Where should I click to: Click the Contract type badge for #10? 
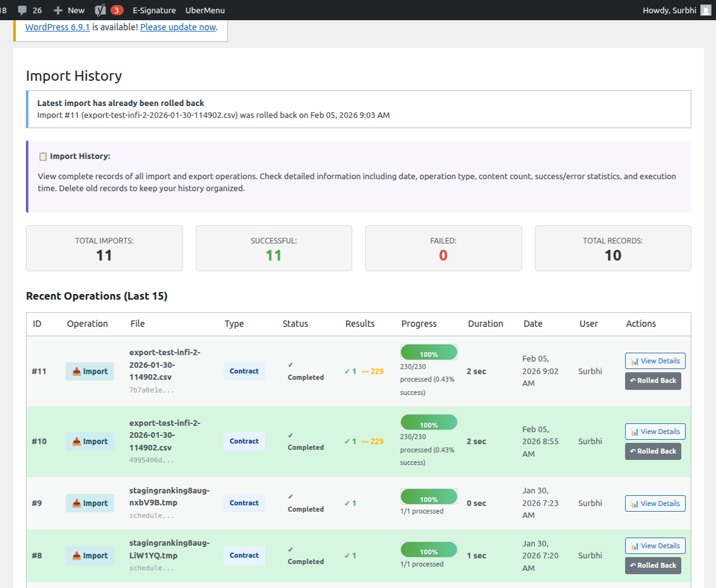pyautogui.click(x=244, y=441)
